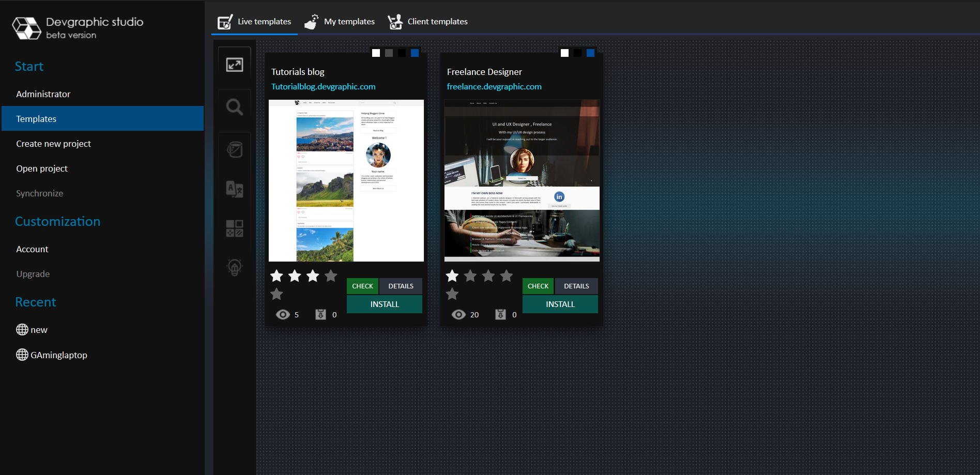Open Account settings in sidebar
Screen dimensions: 980x475
(x=103, y=249)
